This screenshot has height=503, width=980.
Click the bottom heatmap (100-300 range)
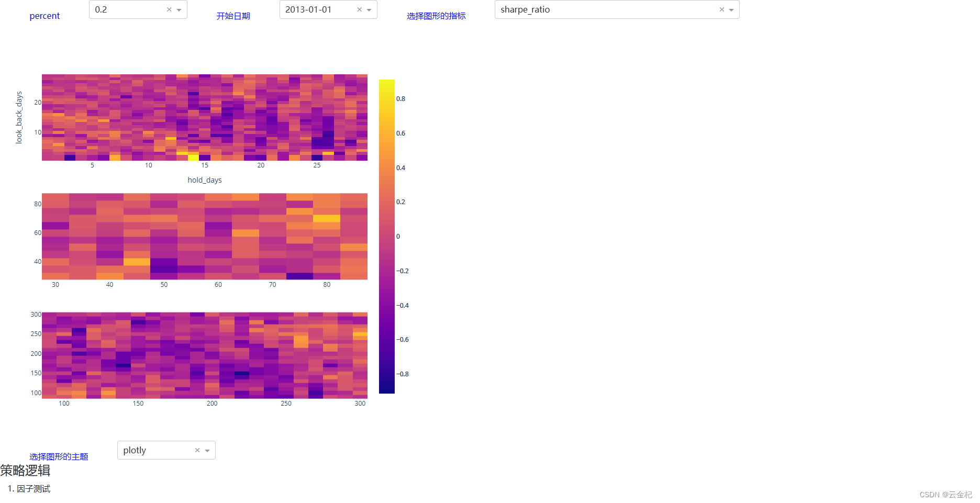[x=205, y=355]
